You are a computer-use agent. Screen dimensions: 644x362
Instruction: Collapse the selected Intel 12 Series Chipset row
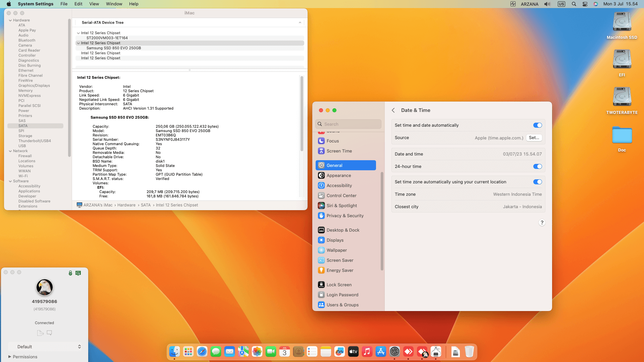point(78,43)
